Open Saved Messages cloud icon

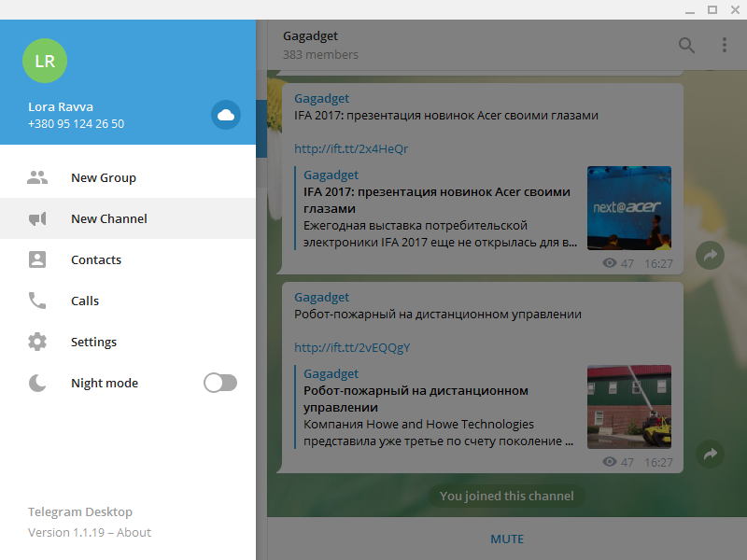225,115
